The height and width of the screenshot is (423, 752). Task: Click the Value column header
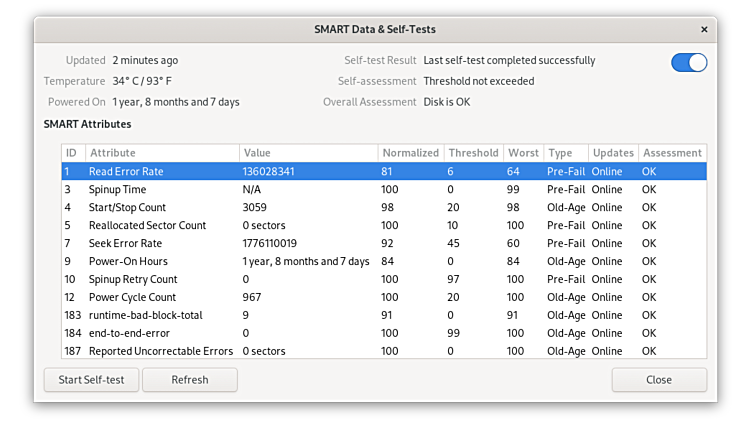click(308, 153)
